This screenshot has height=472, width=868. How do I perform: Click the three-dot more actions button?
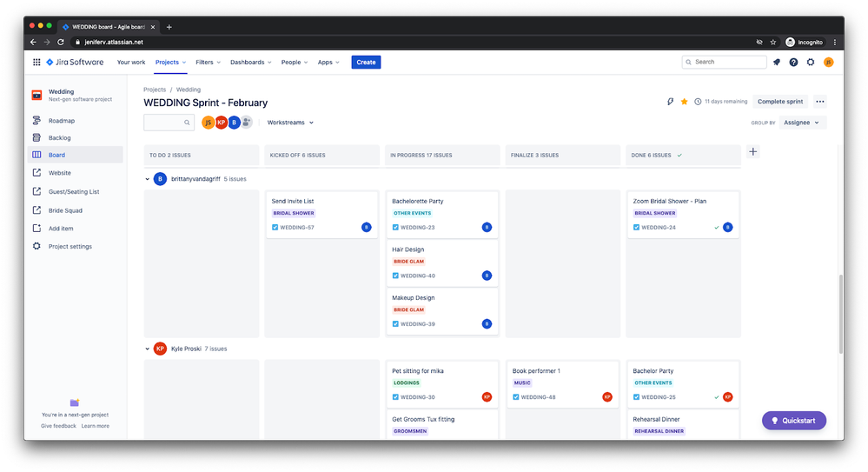pyautogui.click(x=820, y=102)
